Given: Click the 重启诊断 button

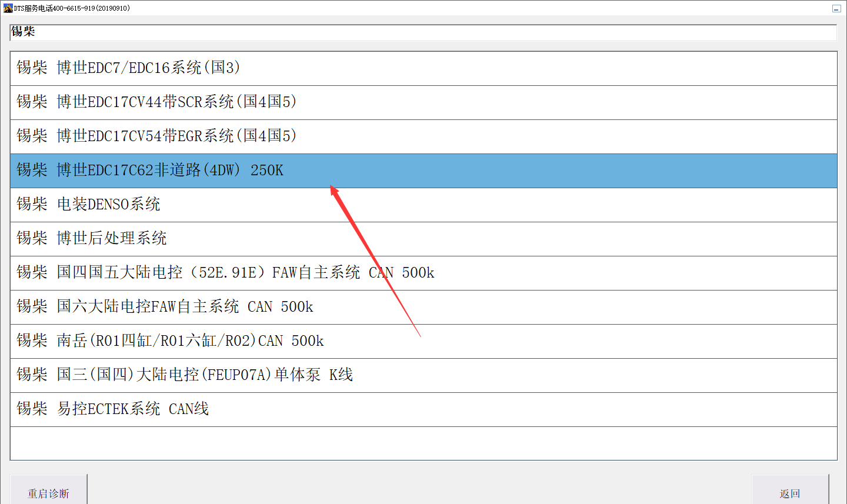Looking at the screenshot, I should tap(49, 490).
